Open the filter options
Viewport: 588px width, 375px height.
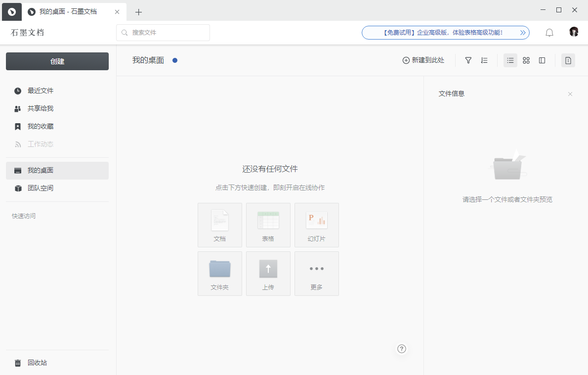coord(468,60)
